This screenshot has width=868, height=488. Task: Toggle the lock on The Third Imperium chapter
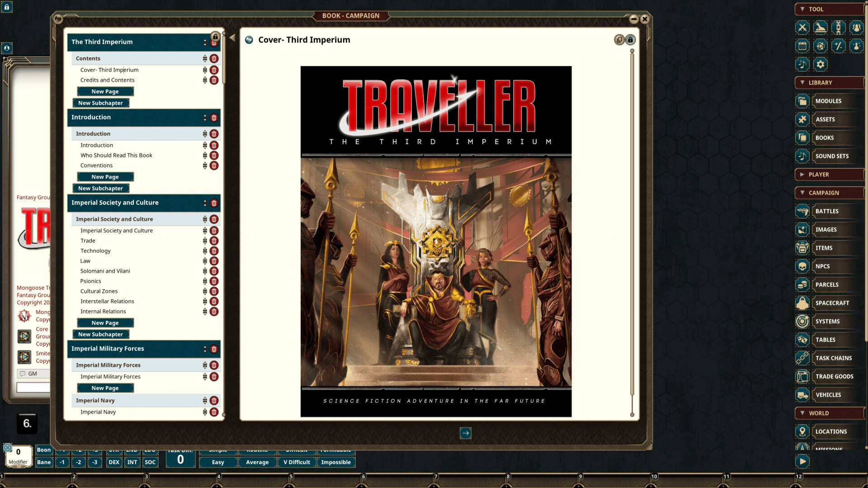pyautogui.click(x=215, y=36)
